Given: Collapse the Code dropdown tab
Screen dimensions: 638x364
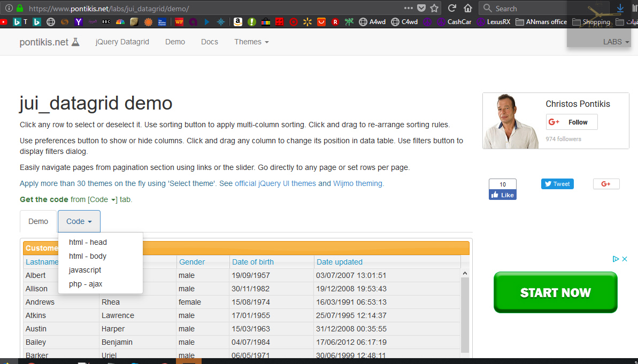Looking at the screenshot, I should coord(79,221).
